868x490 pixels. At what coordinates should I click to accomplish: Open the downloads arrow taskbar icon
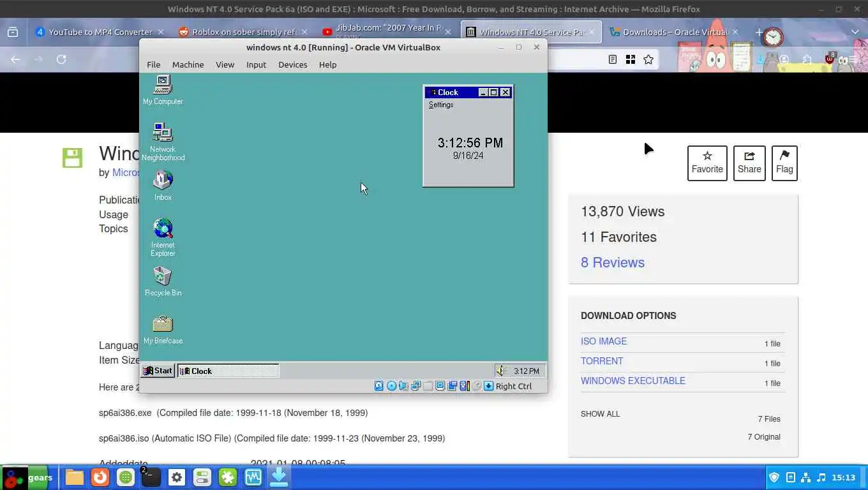tap(279, 477)
